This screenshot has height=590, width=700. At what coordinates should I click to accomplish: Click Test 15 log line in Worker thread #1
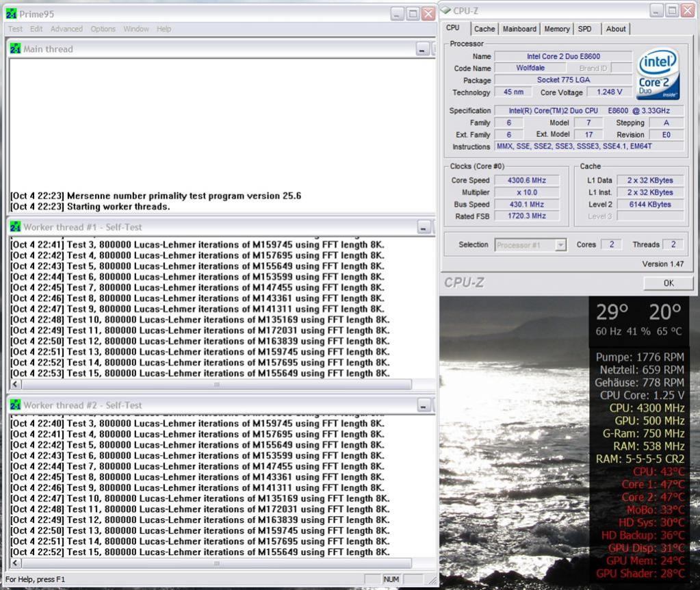click(x=200, y=374)
